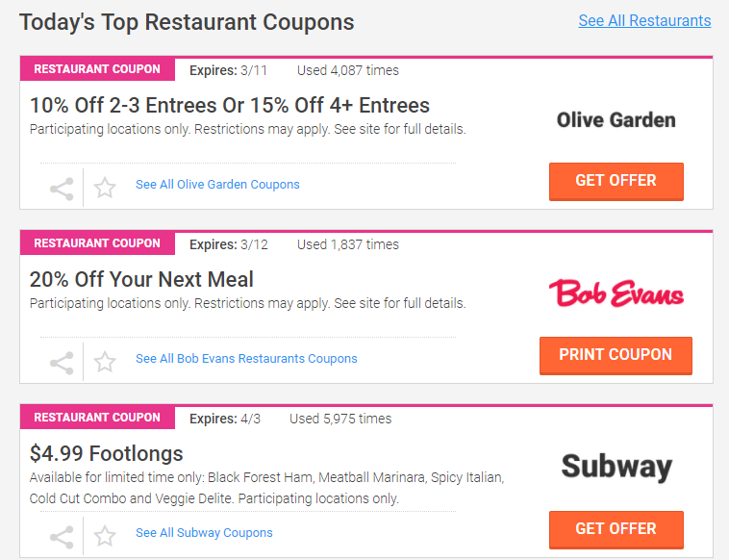Select the 10% Off 2-3 Entrees coupon title
Screen dimensions: 729x560
(x=230, y=105)
